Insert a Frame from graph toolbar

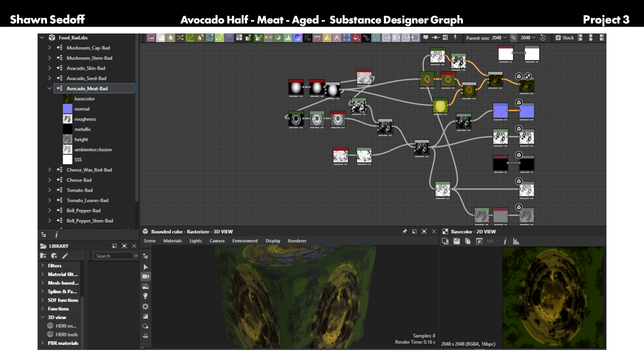coord(445,38)
